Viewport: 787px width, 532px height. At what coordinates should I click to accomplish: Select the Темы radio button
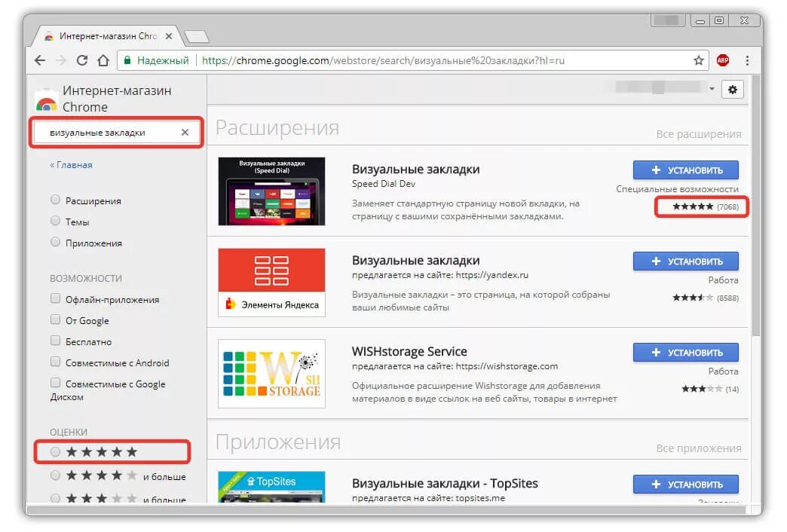(x=55, y=221)
